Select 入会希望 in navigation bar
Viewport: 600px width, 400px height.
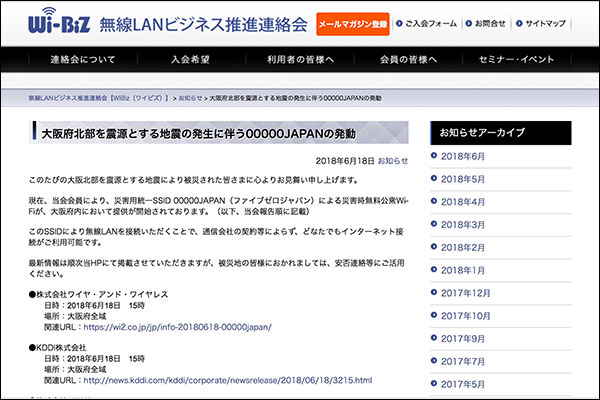tap(191, 60)
